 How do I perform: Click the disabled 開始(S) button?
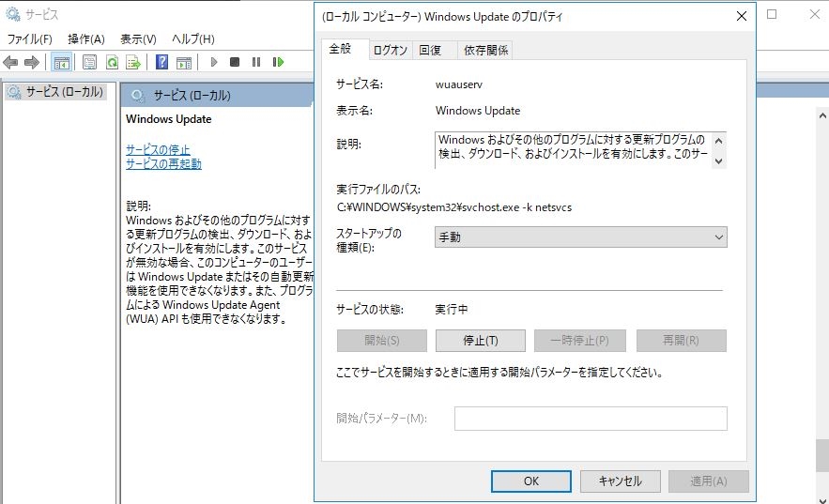[x=382, y=341]
